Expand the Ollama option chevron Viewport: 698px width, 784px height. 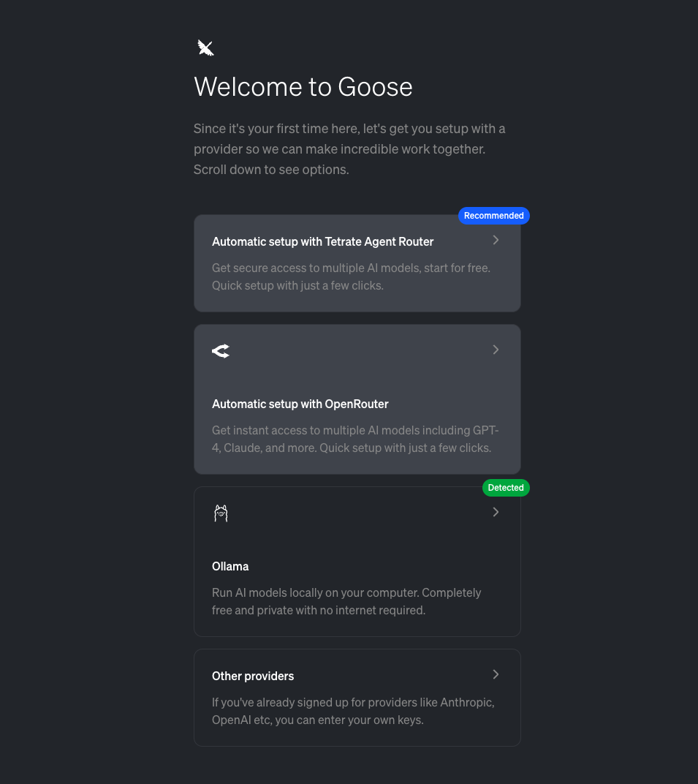click(x=496, y=512)
